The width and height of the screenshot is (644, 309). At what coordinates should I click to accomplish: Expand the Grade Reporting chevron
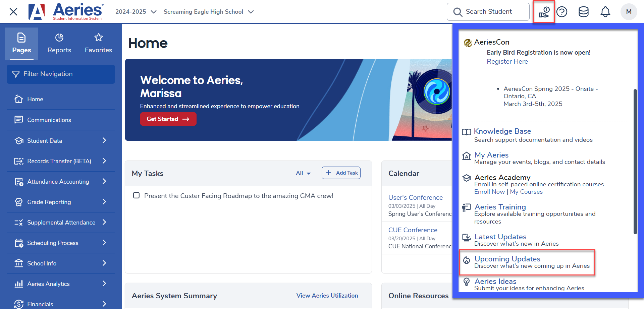[104, 202]
